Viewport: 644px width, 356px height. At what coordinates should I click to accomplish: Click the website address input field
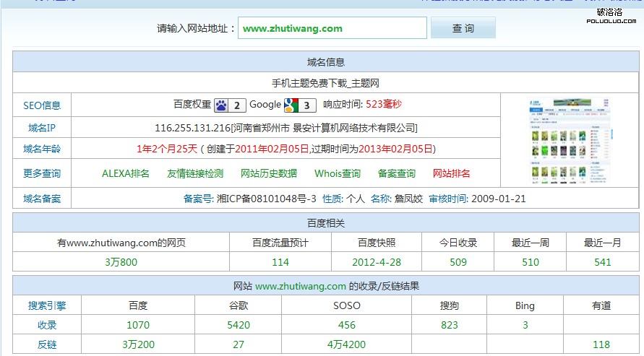(x=332, y=28)
